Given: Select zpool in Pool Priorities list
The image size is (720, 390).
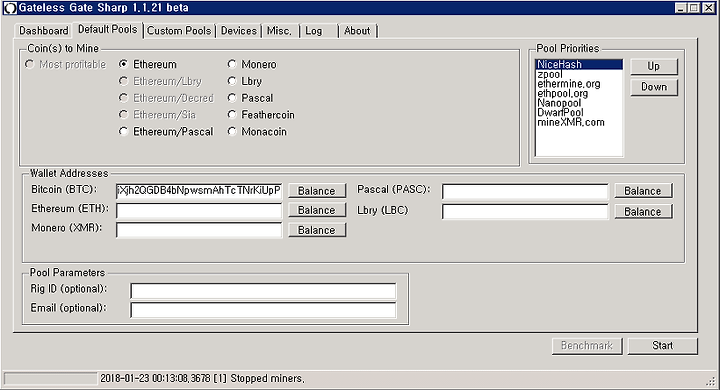Looking at the screenshot, I should point(579,74).
